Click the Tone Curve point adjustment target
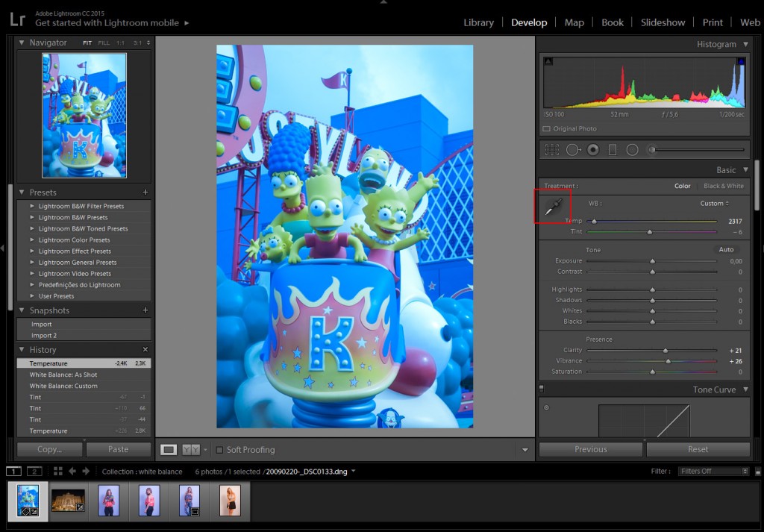The image size is (764, 532). pyautogui.click(x=546, y=408)
